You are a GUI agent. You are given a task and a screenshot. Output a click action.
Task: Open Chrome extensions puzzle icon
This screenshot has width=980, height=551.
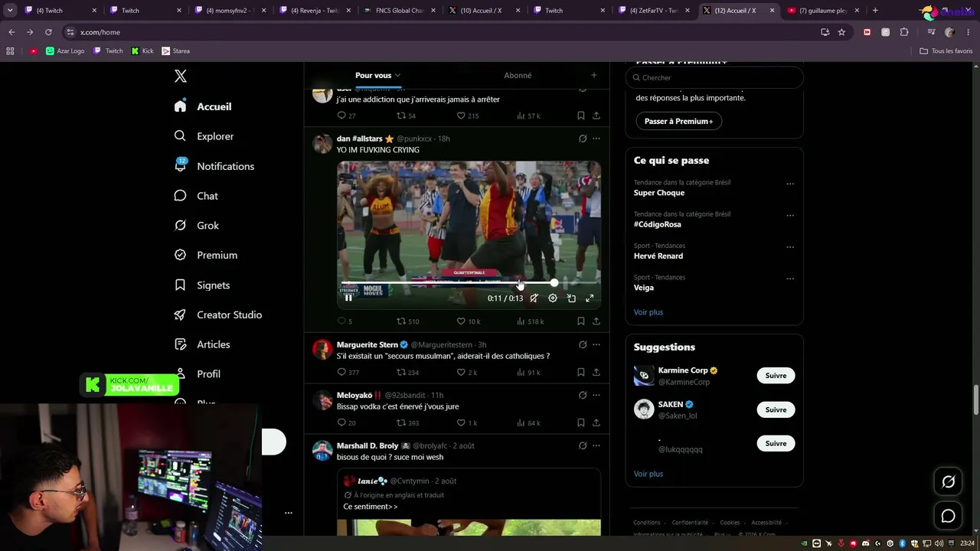[x=904, y=32]
